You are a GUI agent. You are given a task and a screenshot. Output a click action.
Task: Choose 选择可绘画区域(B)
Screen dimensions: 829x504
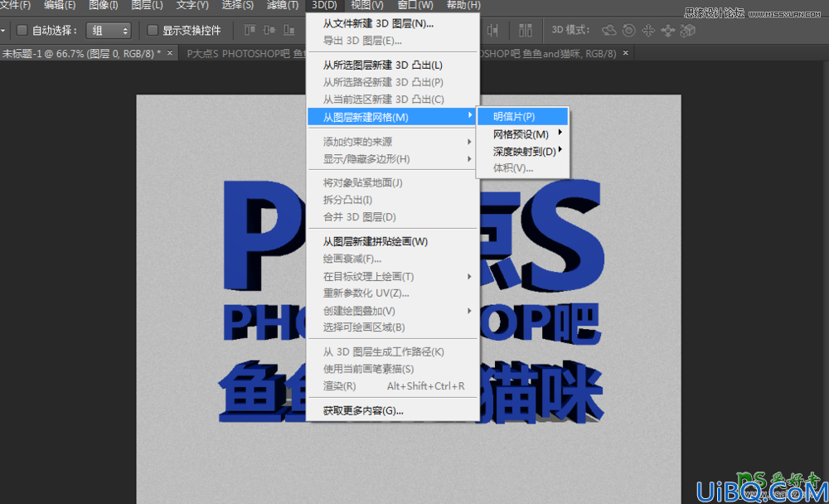pyautogui.click(x=393, y=327)
